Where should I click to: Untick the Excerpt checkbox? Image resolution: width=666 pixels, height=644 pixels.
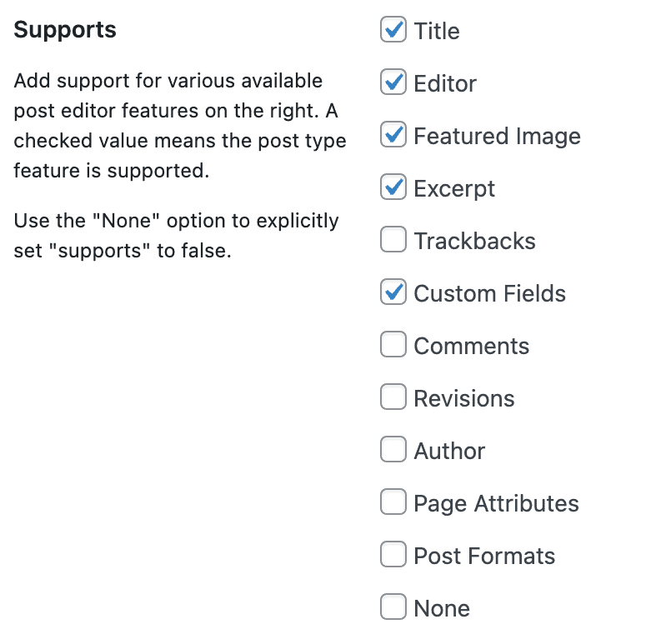[393, 187]
